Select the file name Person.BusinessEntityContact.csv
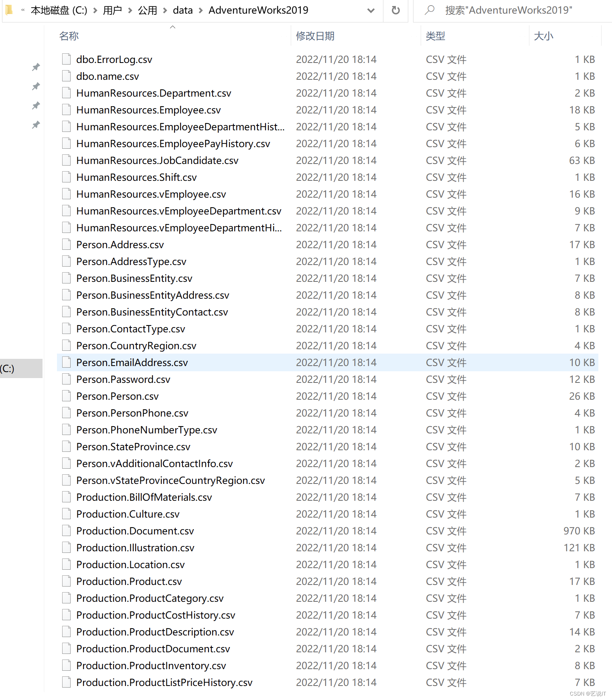This screenshot has height=700, width=612. click(152, 312)
